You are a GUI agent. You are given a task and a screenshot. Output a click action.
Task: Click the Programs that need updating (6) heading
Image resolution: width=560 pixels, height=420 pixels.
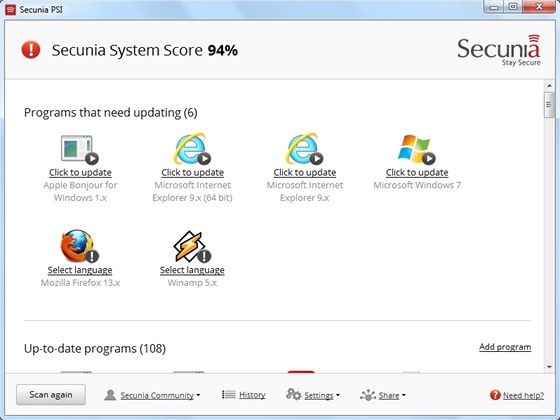click(111, 113)
